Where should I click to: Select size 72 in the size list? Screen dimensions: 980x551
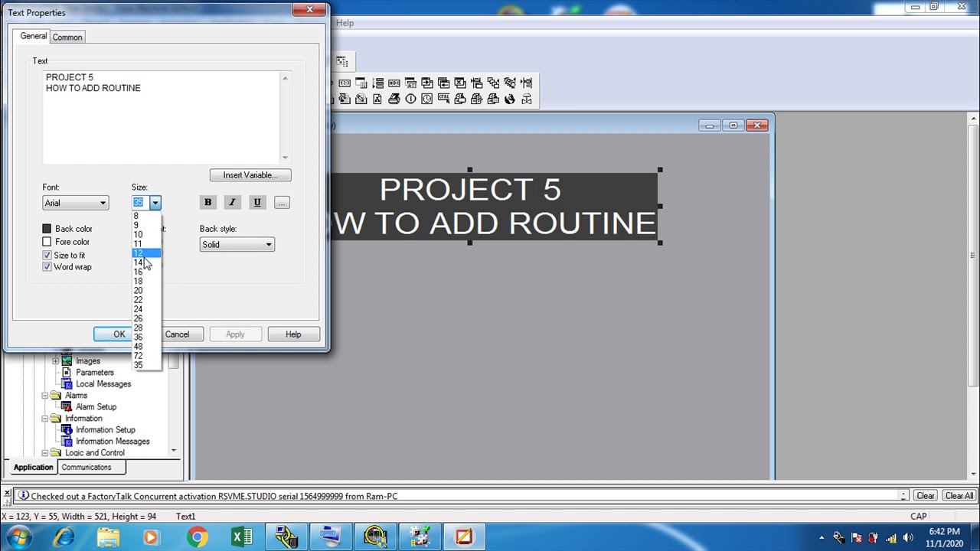(x=146, y=356)
